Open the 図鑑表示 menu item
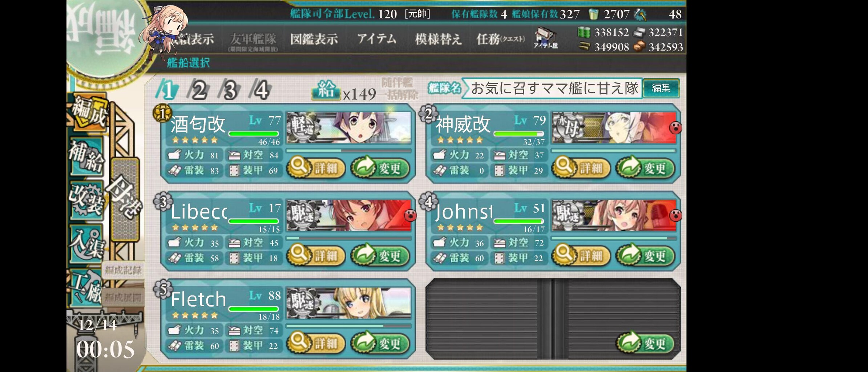Image resolution: width=868 pixels, height=372 pixels. [x=314, y=39]
